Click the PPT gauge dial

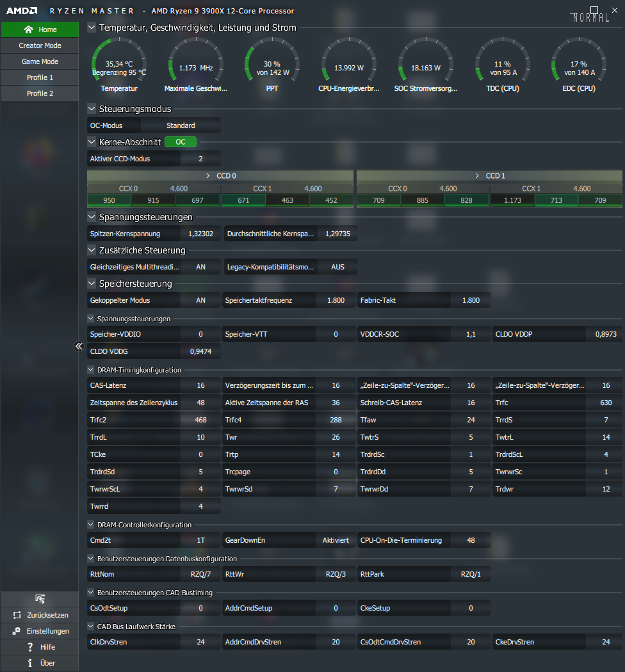click(x=272, y=60)
